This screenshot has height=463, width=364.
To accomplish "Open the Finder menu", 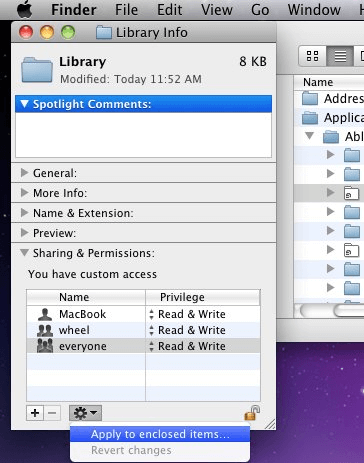I will (74, 9).
